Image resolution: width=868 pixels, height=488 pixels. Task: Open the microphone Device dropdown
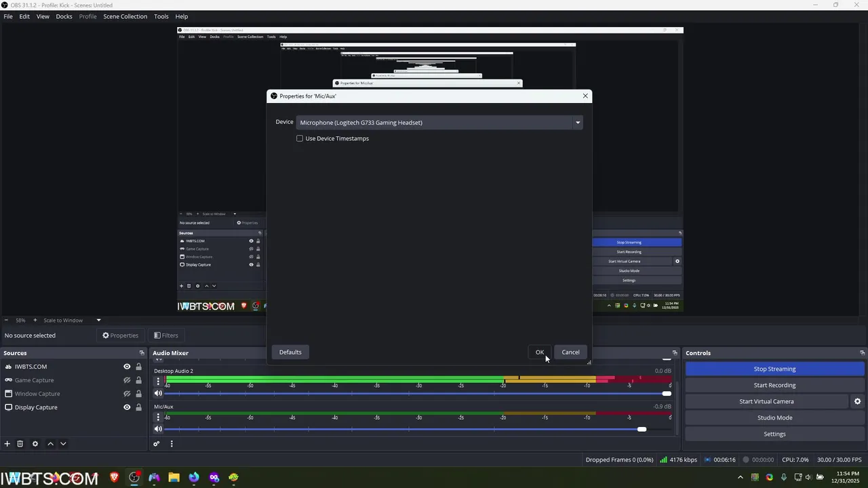pyautogui.click(x=439, y=123)
